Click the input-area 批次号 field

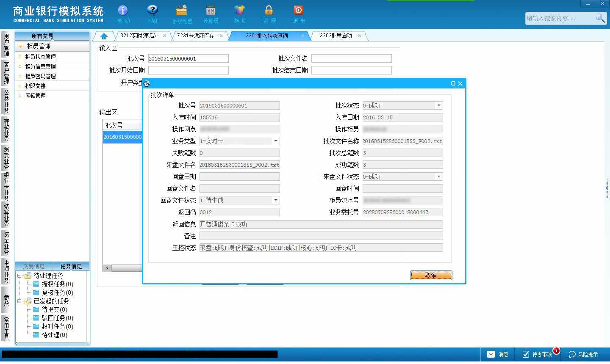(x=188, y=58)
